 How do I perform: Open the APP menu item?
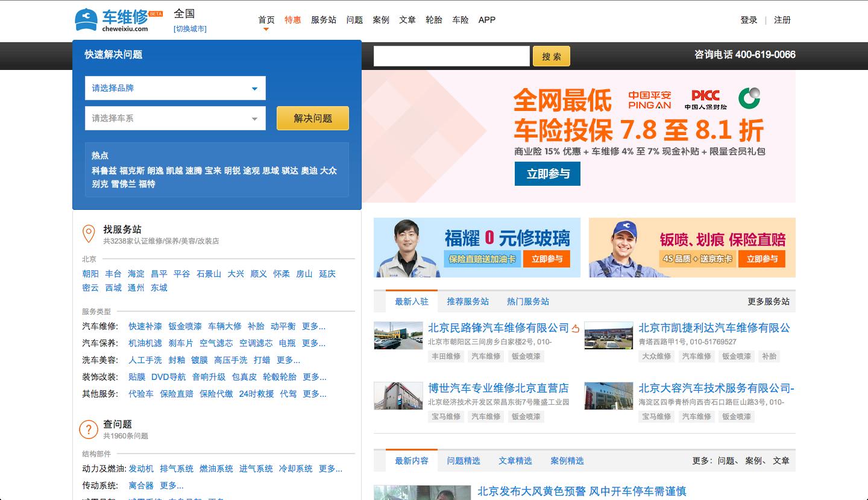click(x=487, y=20)
